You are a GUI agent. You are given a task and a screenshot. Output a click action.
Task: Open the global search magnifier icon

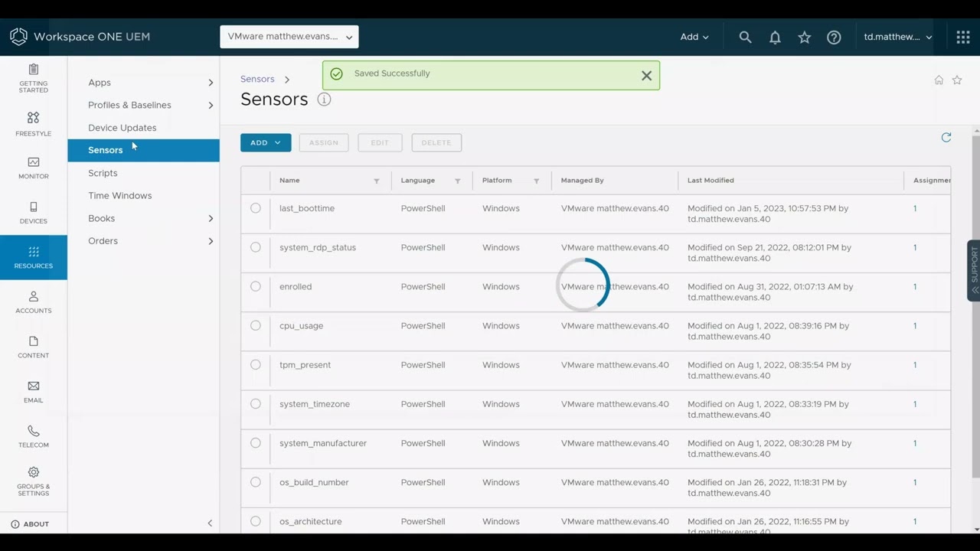(x=745, y=37)
